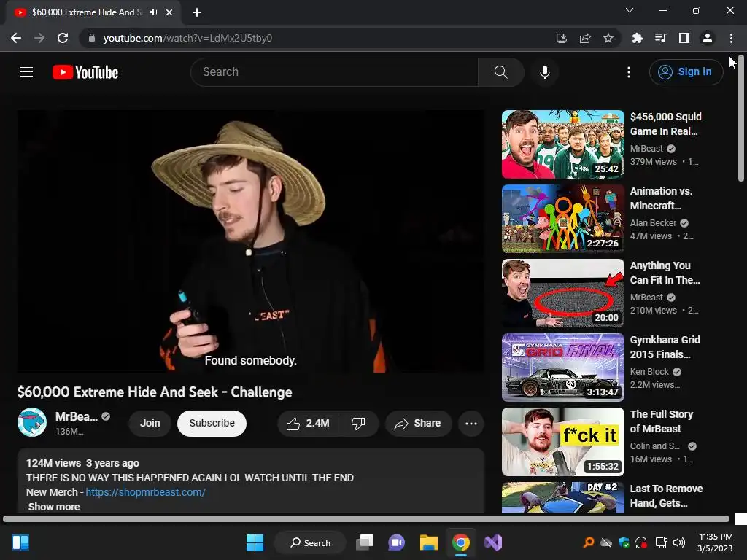Open system volume tray icon

[x=679, y=542]
